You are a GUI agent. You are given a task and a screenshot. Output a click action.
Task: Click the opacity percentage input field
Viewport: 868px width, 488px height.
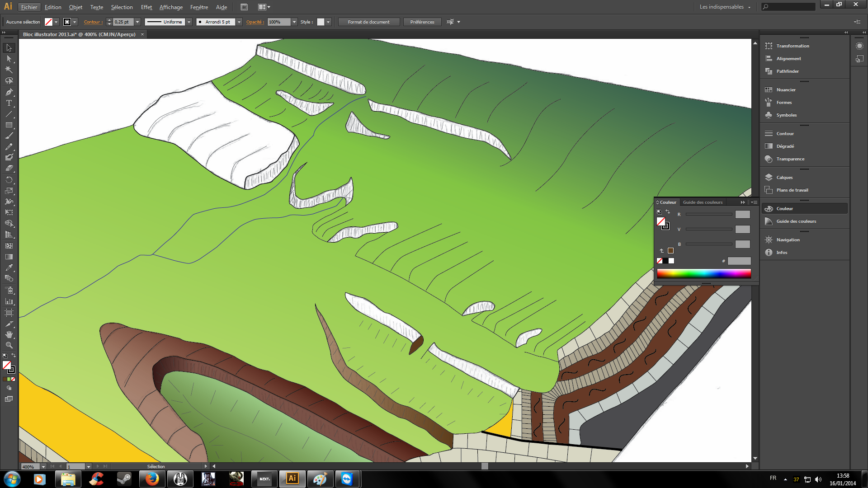277,22
